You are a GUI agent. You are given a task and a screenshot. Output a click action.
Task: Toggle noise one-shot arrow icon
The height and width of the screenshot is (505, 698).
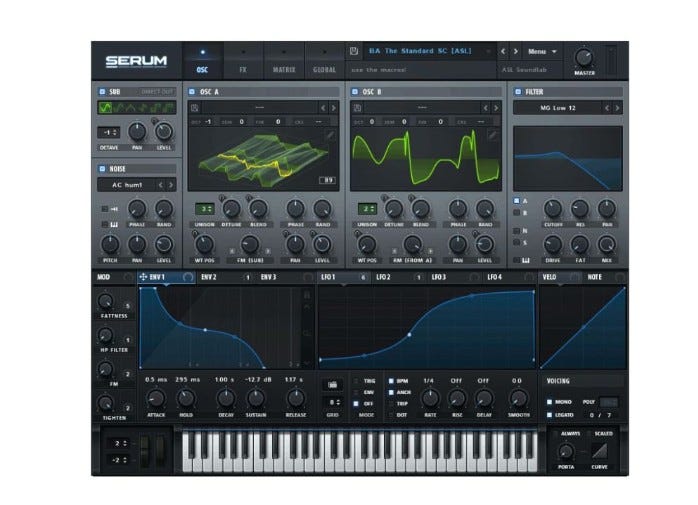(114, 209)
